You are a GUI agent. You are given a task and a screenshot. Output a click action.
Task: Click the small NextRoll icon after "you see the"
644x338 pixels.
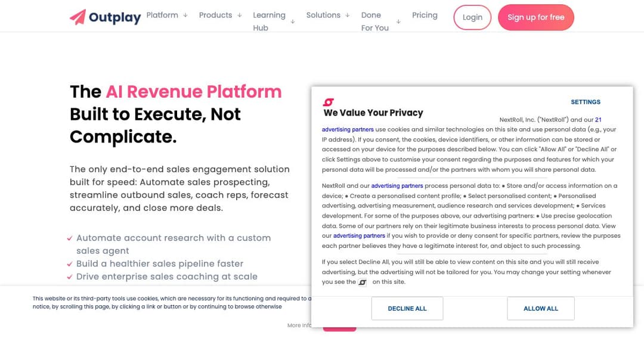pyautogui.click(x=363, y=282)
